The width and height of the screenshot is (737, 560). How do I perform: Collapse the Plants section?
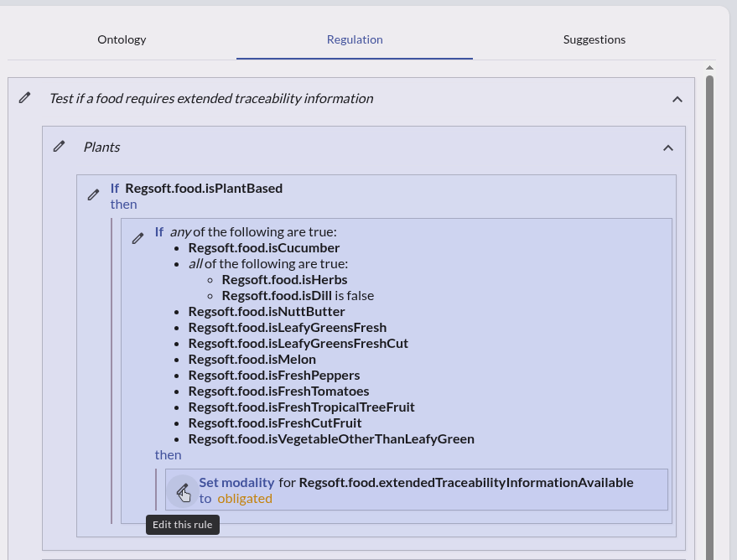(x=668, y=148)
